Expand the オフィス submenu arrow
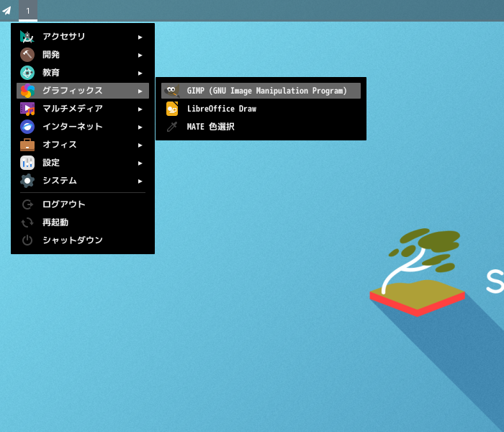The height and width of the screenshot is (432, 504). pyautogui.click(x=140, y=145)
